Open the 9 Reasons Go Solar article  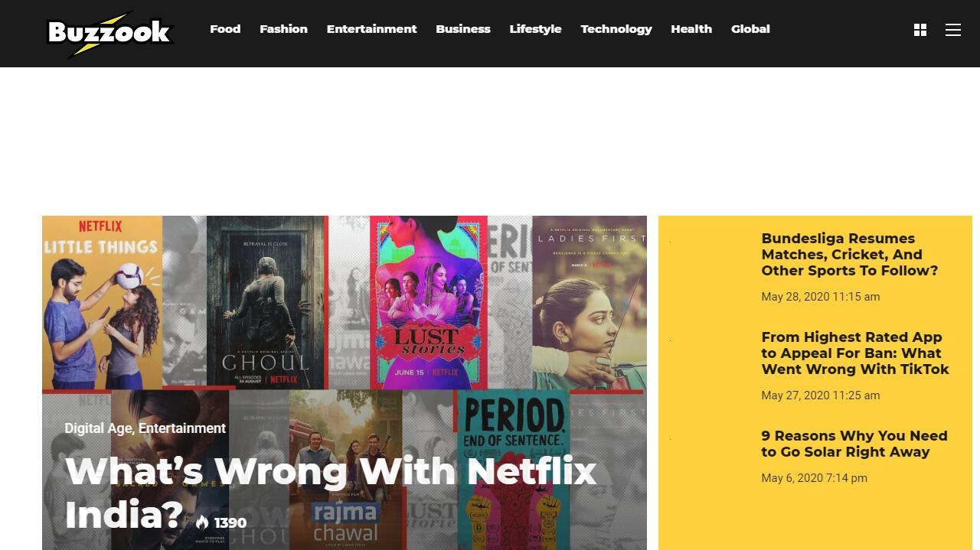[x=854, y=444]
